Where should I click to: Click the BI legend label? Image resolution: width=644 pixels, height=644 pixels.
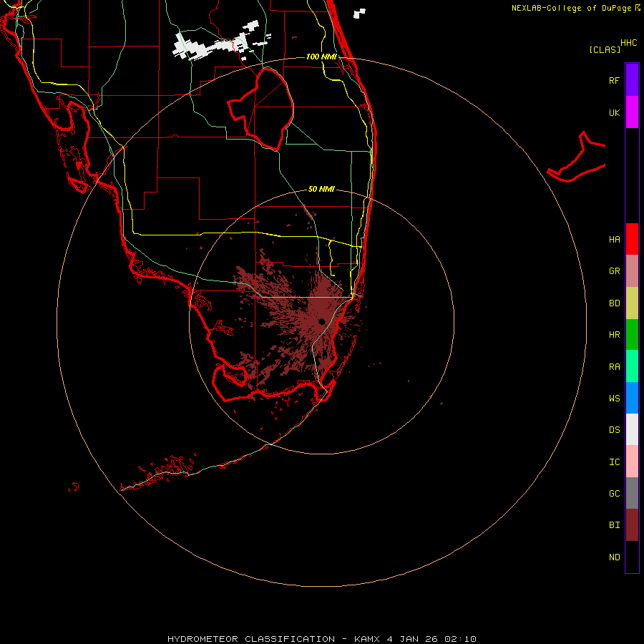pyautogui.click(x=614, y=525)
